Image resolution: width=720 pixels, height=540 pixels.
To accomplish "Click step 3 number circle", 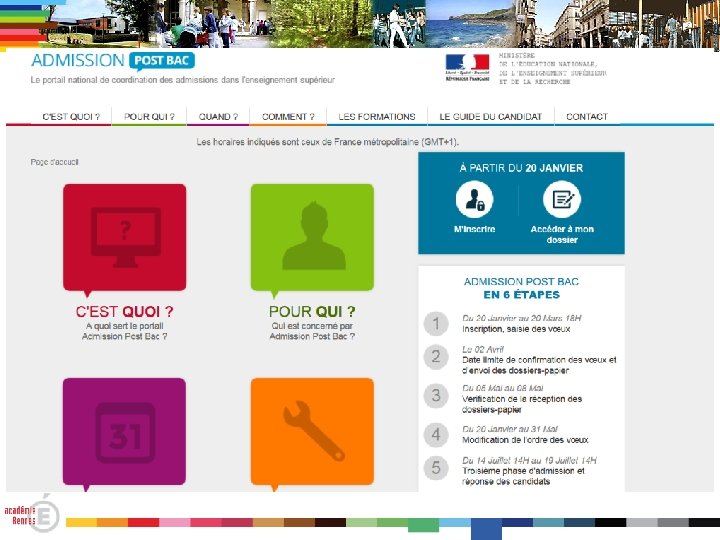I will click(x=436, y=396).
